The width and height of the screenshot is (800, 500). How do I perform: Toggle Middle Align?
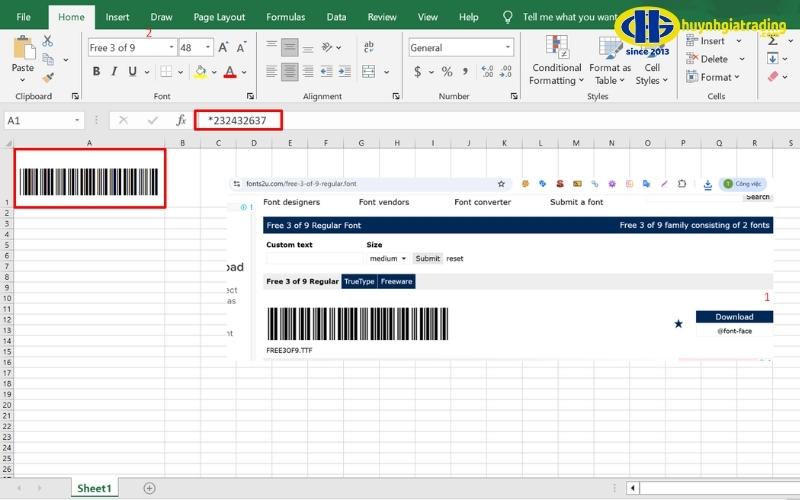click(x=290, y=47)
